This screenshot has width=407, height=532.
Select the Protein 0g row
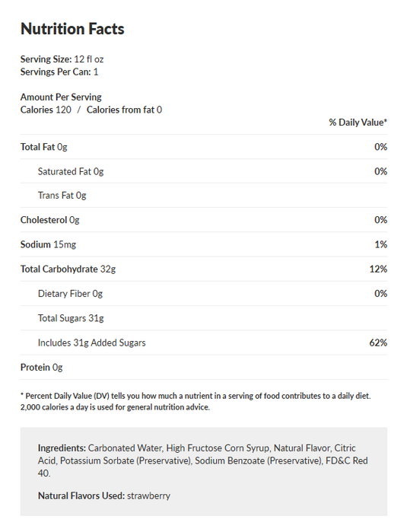click(x=204, y=368)
